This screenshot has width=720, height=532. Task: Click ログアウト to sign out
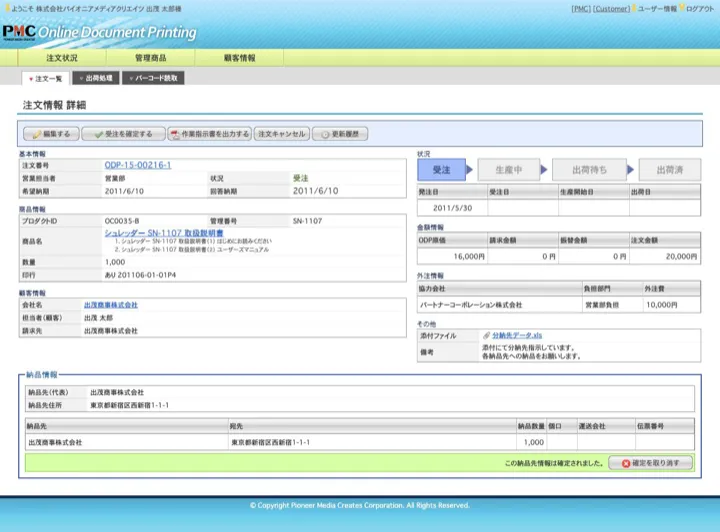coord(700,9)
